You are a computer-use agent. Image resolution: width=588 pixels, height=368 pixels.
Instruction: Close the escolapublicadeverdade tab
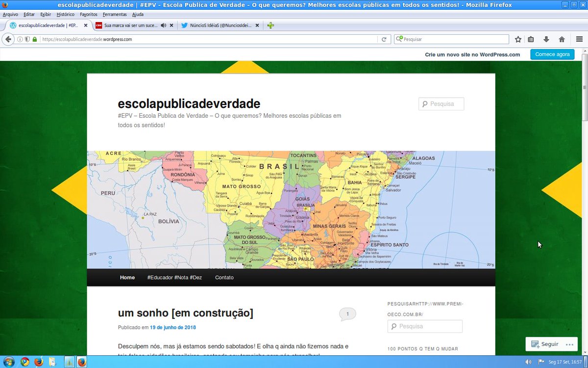(85, 26)
